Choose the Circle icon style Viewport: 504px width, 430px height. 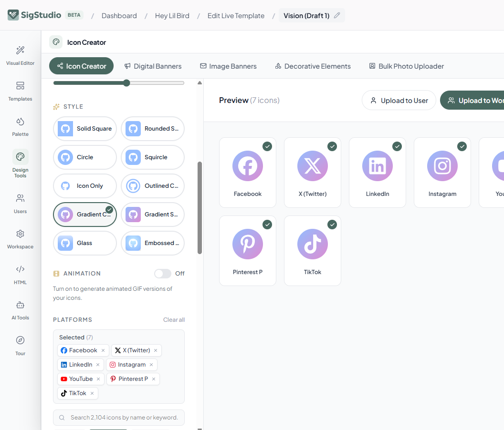[85, 157]
